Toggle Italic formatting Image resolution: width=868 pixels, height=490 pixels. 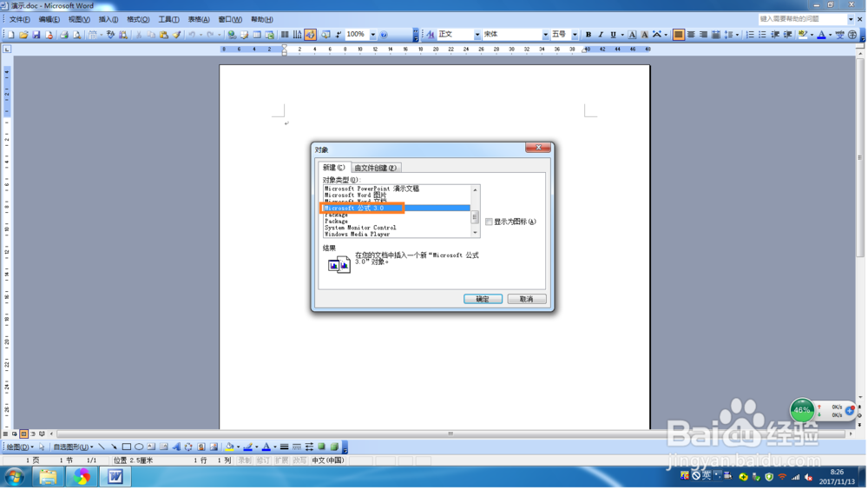601,35
